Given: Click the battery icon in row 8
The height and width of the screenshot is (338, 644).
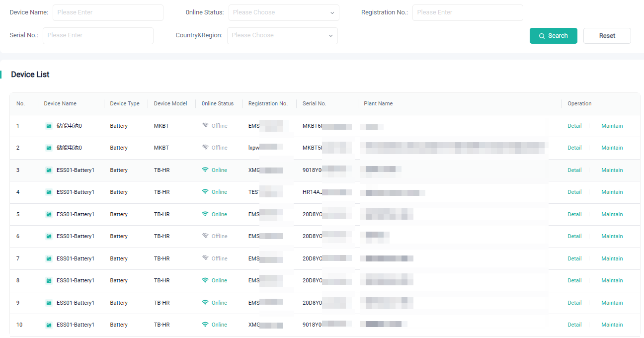Looking at the screenshot, I should [x=49, y=281].
